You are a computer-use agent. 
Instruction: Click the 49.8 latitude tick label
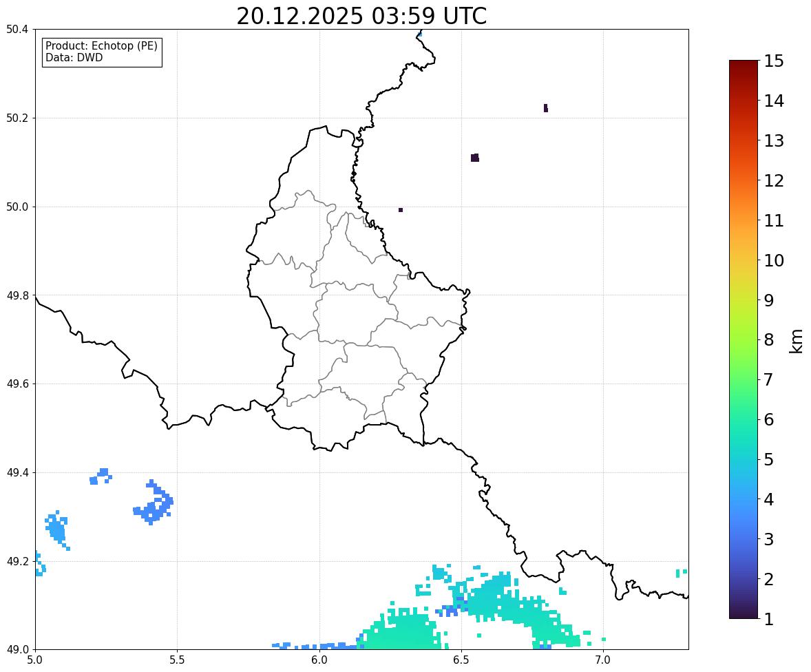(17, 295)
